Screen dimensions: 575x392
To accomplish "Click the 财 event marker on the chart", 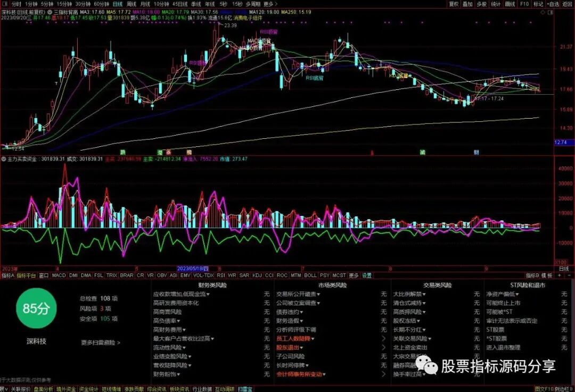I will pos(477,152).
